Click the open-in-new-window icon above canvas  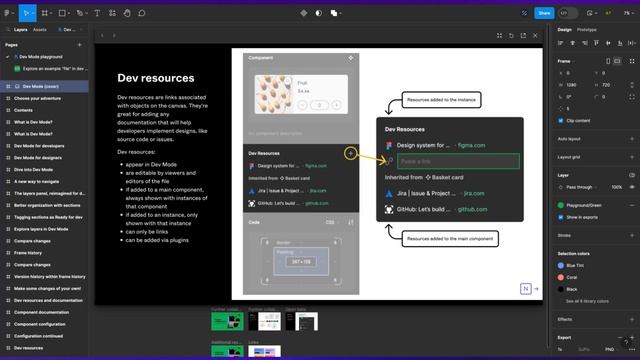[523, 36]
